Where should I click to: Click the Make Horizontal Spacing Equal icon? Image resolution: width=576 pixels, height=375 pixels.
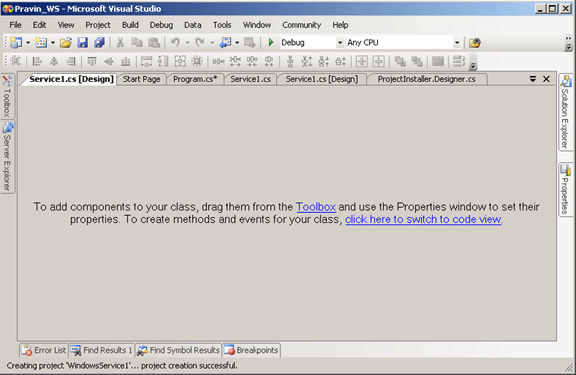[x=218, y=61]
